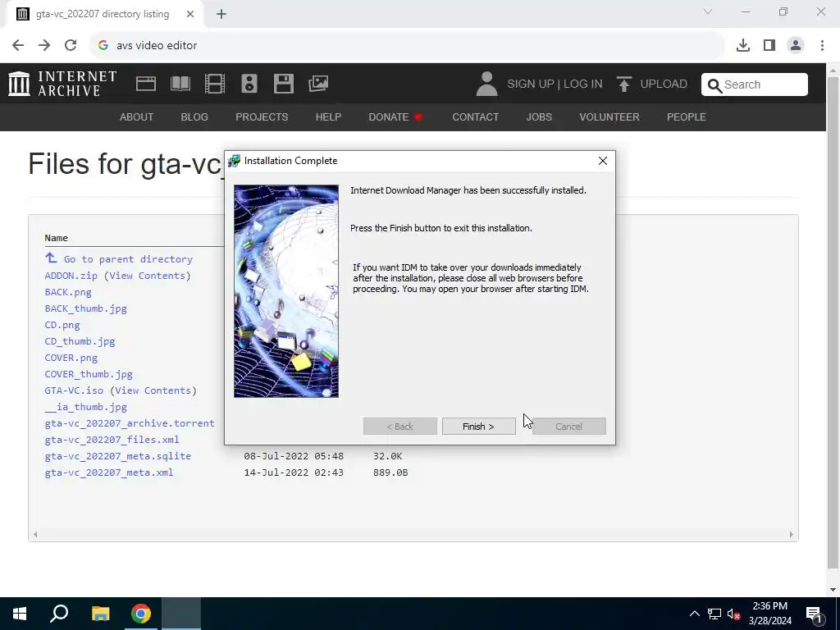Image resolution: width=840 pixels, height=630 pixels.
Task: Click the user avatar icon beside Sign Up
Action: coord(486,84)
